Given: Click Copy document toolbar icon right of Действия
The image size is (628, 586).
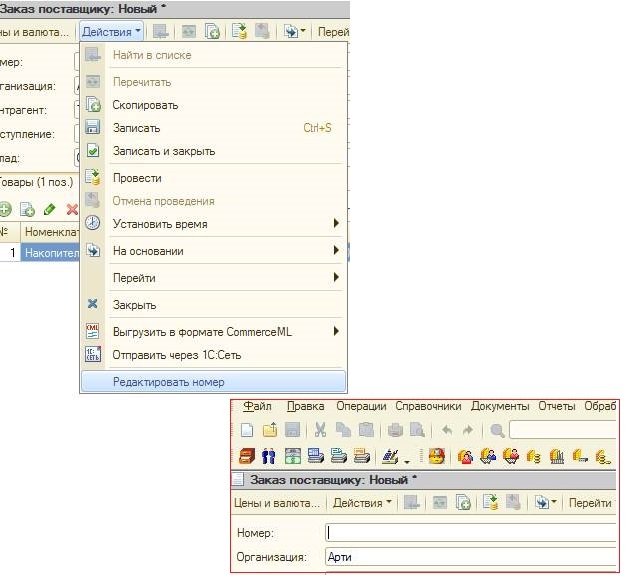Looking at the screenshot, I should 212,31.
